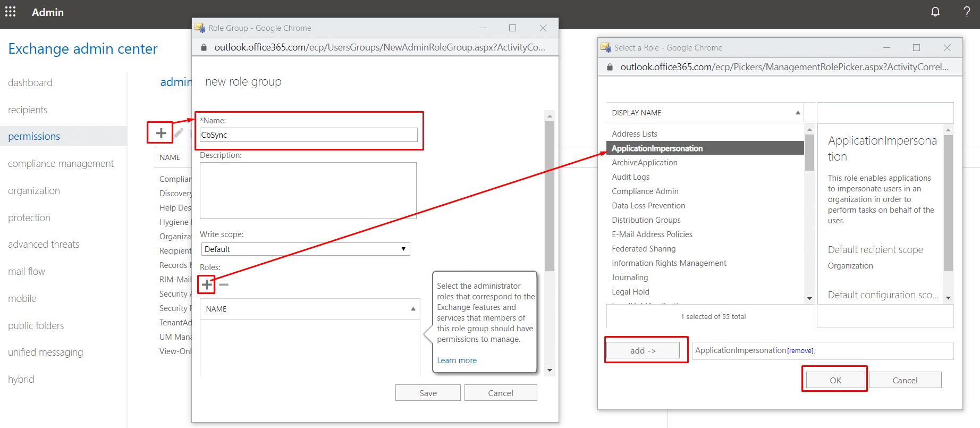Click the Exchange admin center heading
Screen dimensions: 980x428
pos(83,49)
